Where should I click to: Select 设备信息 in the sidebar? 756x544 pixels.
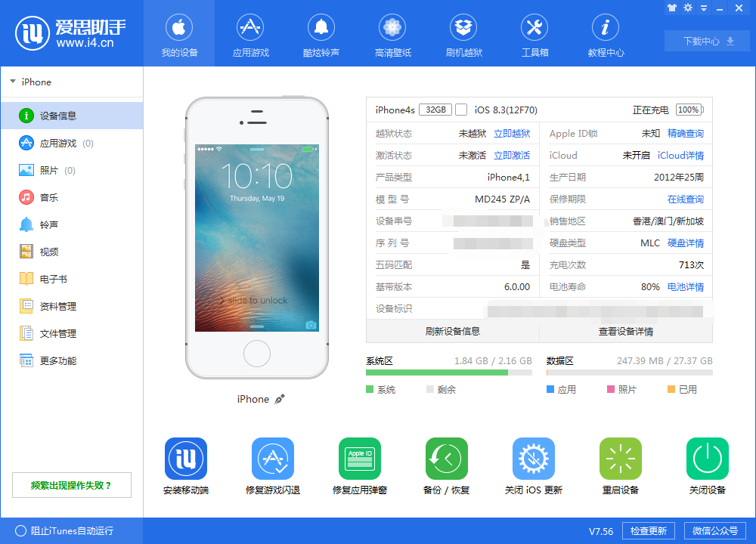[x=72, y=116]
